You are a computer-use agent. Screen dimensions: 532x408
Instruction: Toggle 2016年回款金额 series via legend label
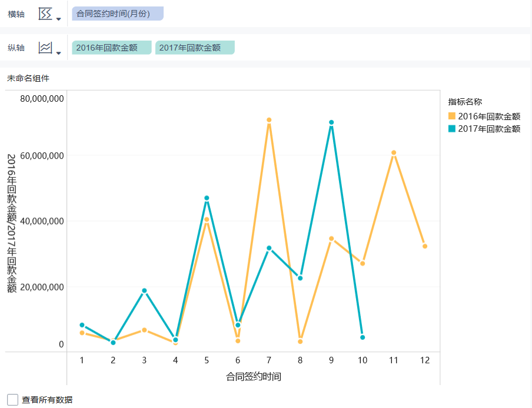489,116
